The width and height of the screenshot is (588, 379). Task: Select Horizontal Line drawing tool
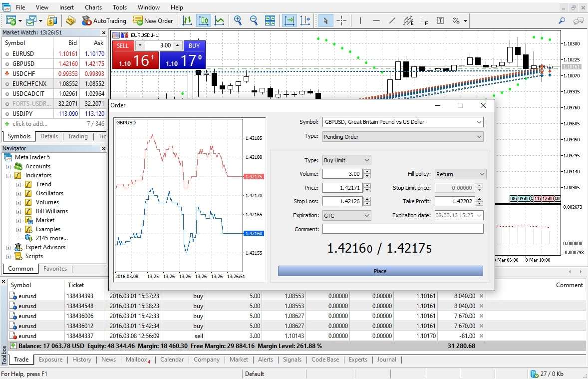click(376, 20)
